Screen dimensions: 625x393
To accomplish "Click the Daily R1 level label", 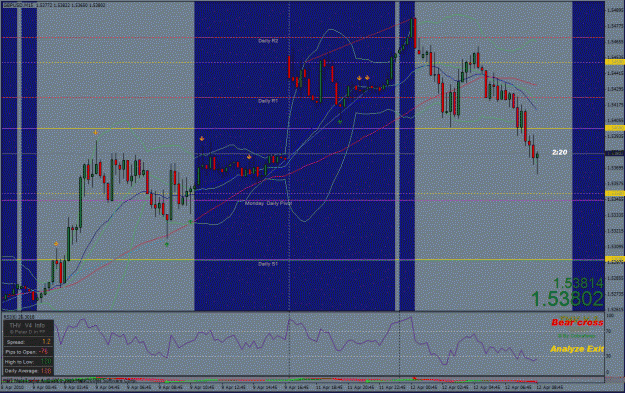I will click(268, 101).
